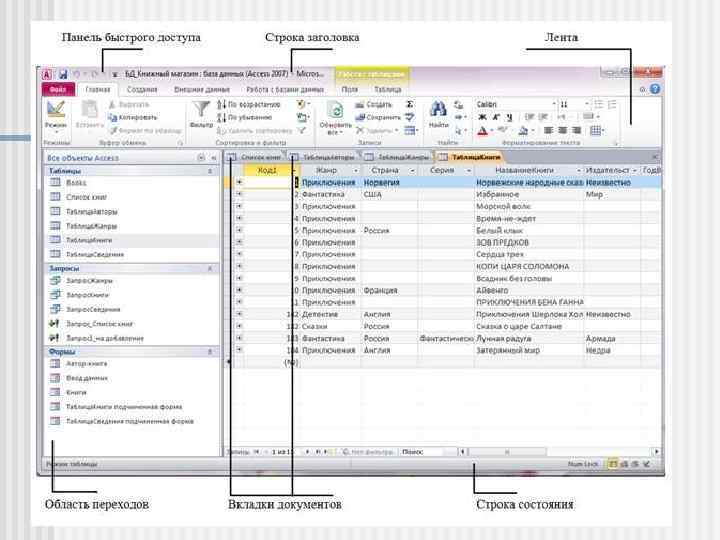The height and width of the screenshot is (540, 720).
Task: Open the Жанр column header dropdown
Action: tap(355, 170)
